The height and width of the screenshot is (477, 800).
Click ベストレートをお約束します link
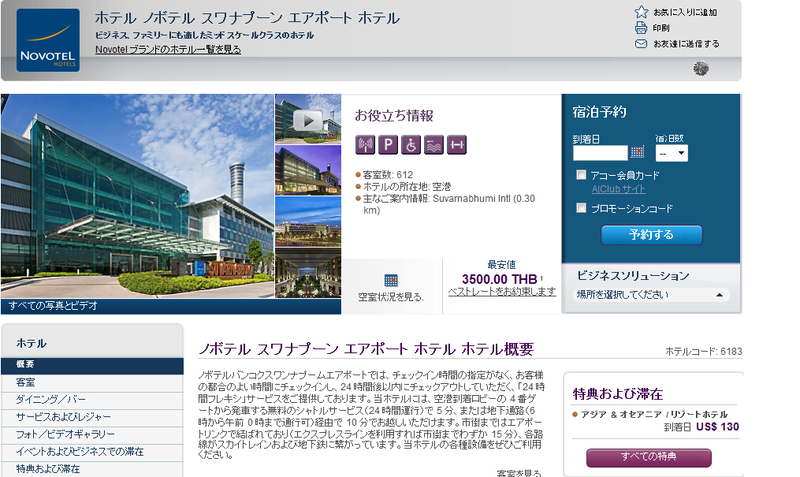tap(502, 292)
